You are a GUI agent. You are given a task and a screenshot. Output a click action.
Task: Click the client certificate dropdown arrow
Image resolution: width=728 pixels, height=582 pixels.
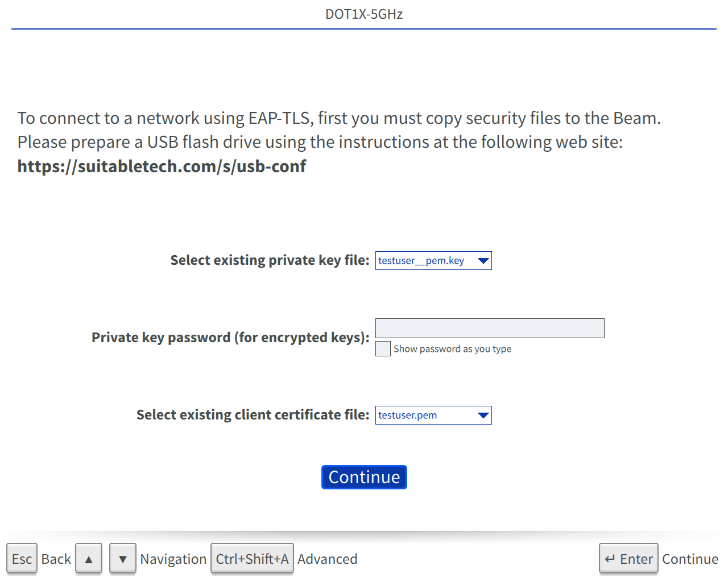(483, 415)
